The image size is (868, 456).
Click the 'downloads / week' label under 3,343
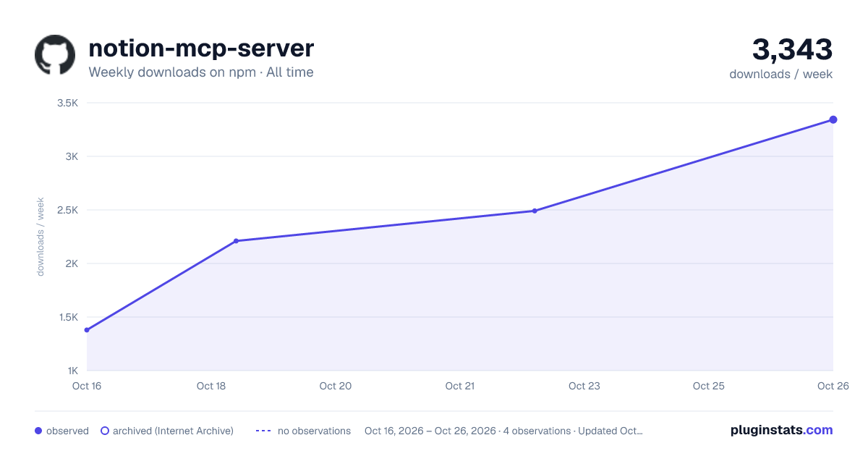click(x=781, y=74)
